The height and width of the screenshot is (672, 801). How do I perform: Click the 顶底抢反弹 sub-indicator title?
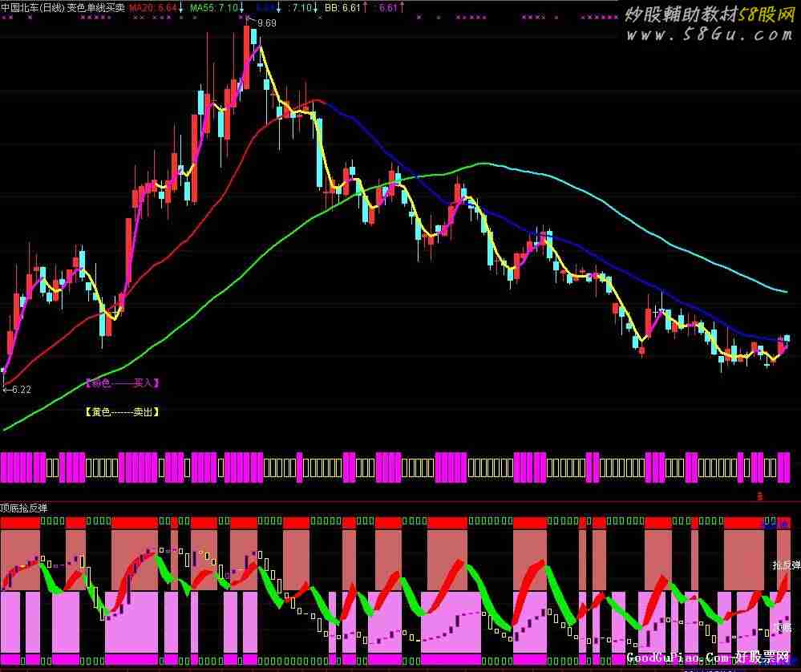tap(24, 508)
